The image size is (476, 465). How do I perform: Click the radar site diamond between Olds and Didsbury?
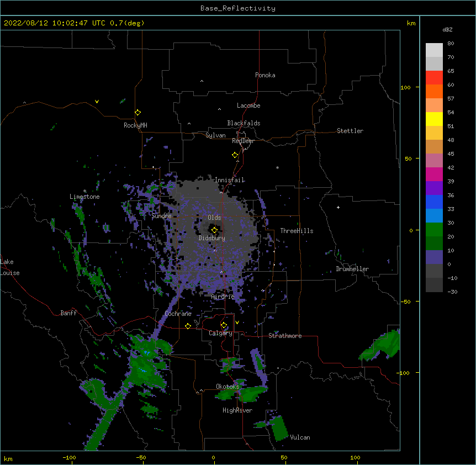214,230
